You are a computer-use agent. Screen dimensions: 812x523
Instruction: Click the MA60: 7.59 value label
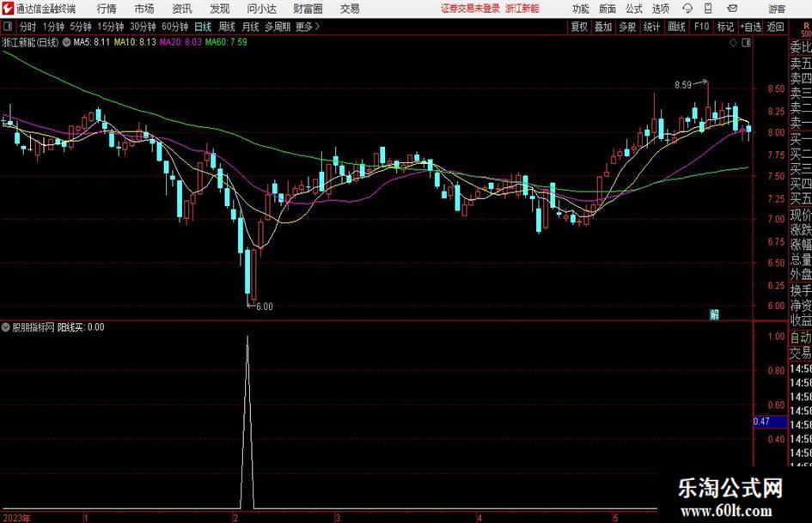pyautogui.click(x=226, y=42)
